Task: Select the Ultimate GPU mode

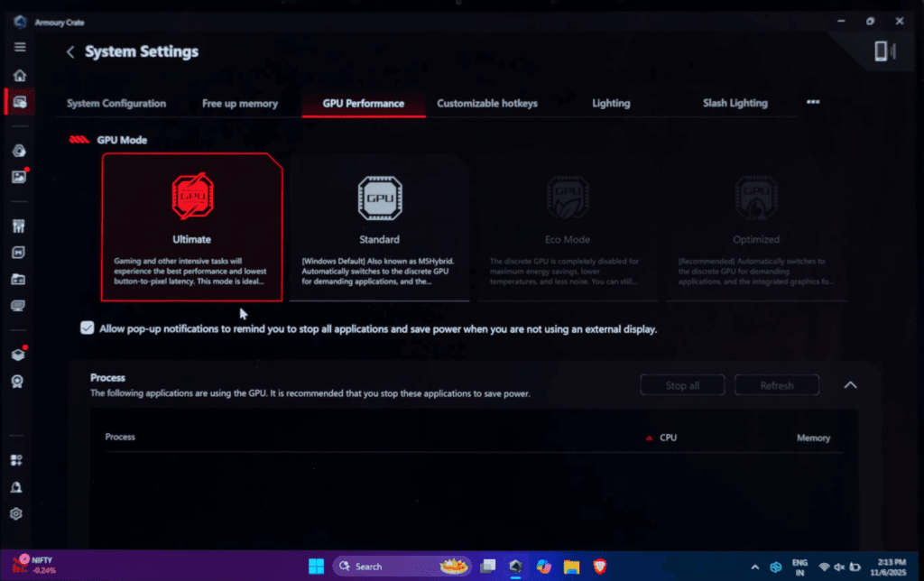Action: click(191, 226)
